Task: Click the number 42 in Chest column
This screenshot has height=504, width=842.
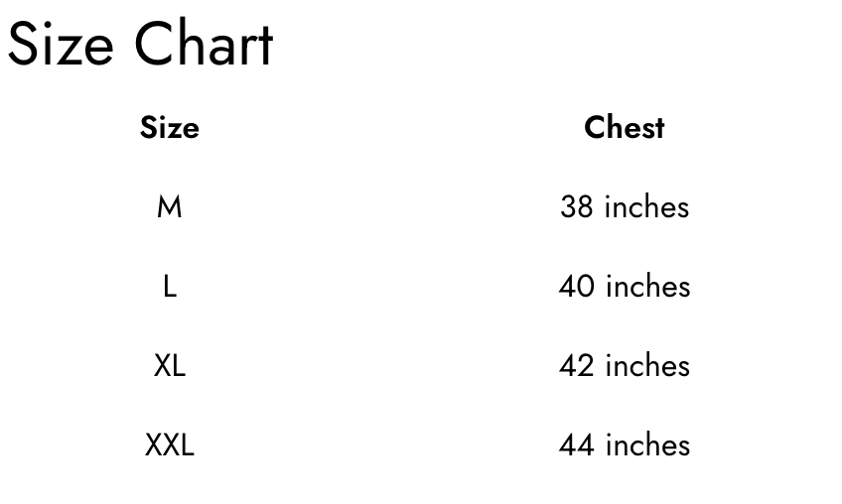Action: [576, 366]
